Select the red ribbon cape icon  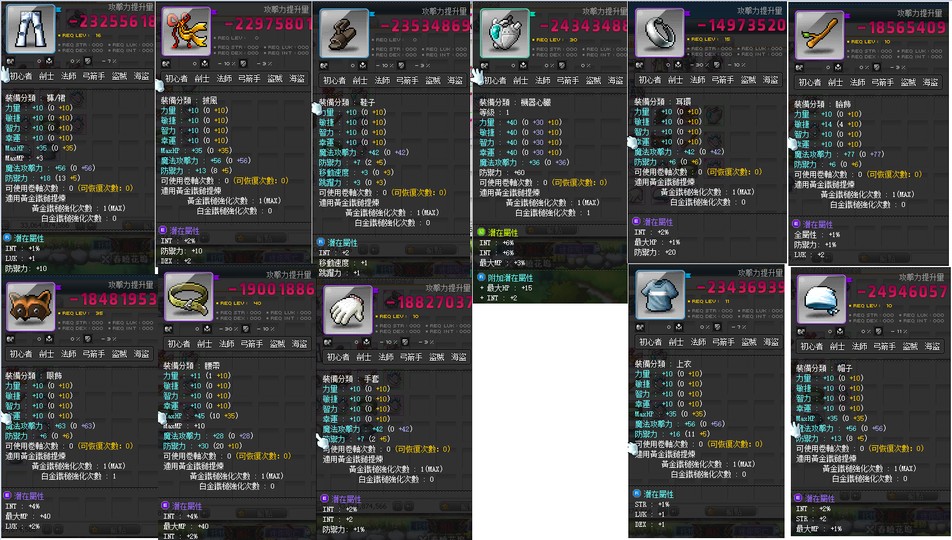pyautogui.click(x=186, y=32)
